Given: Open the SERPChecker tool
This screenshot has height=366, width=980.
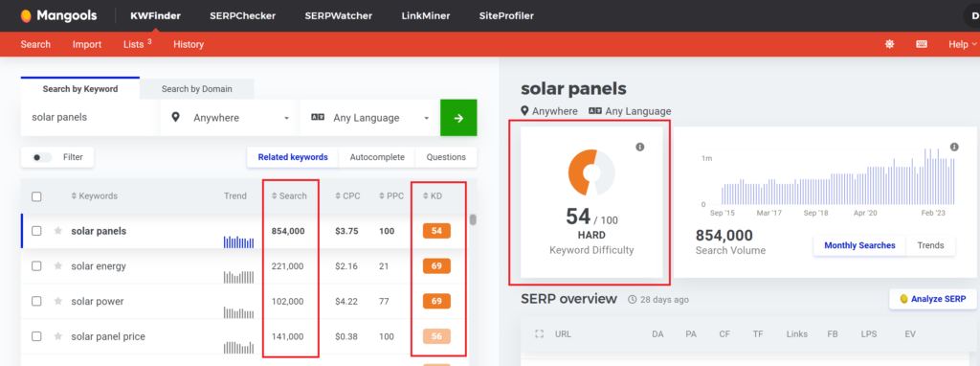Looking at the screenshot, I should [242, 15].
